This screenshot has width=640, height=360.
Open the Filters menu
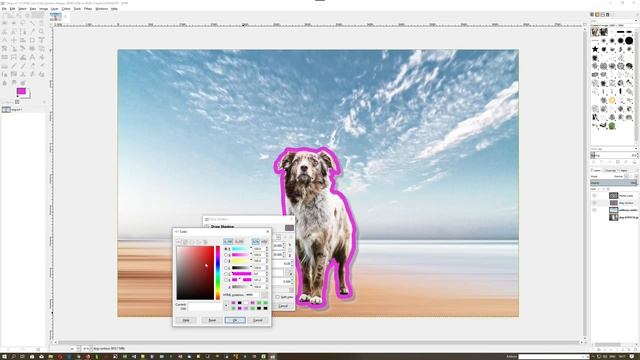[88, 8]
